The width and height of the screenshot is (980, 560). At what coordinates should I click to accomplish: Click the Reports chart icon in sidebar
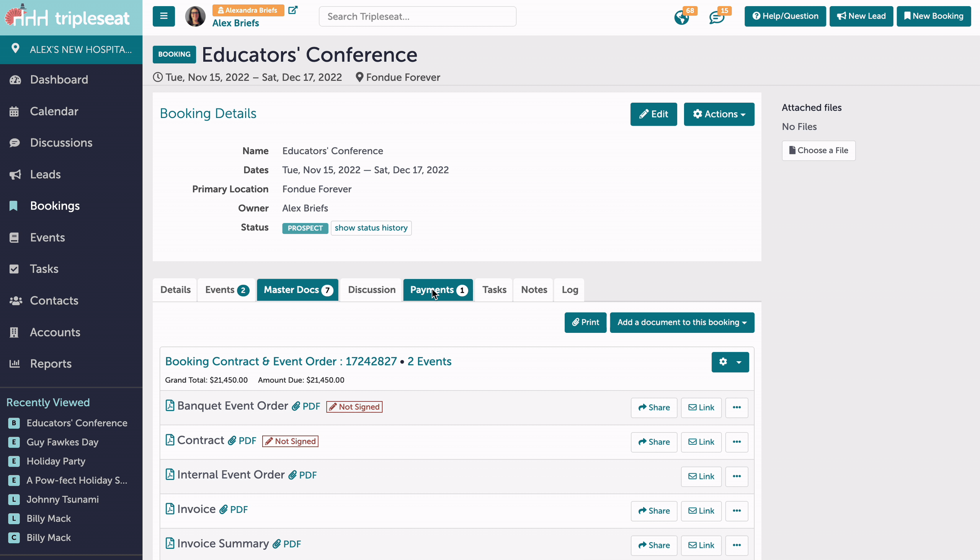15,363
